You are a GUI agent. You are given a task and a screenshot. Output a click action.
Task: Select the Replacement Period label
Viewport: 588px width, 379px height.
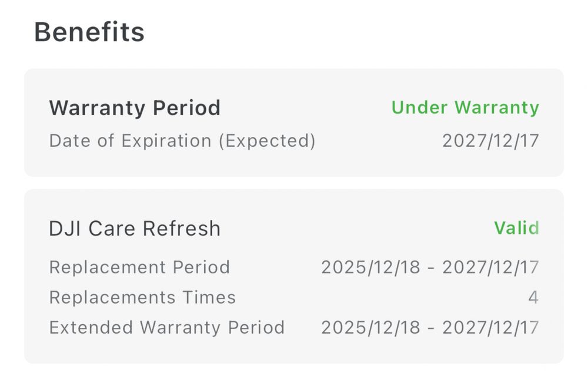tap(139, 267)
